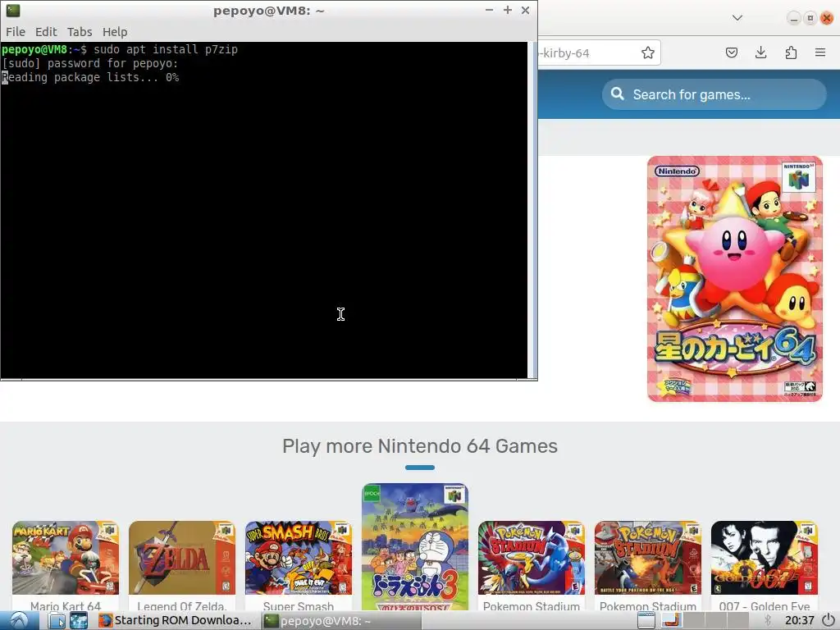Click the Play more Nintendo 64 Games heading
Image resolution: width=840 pixels, height=630 pixels.
point(420,445)
